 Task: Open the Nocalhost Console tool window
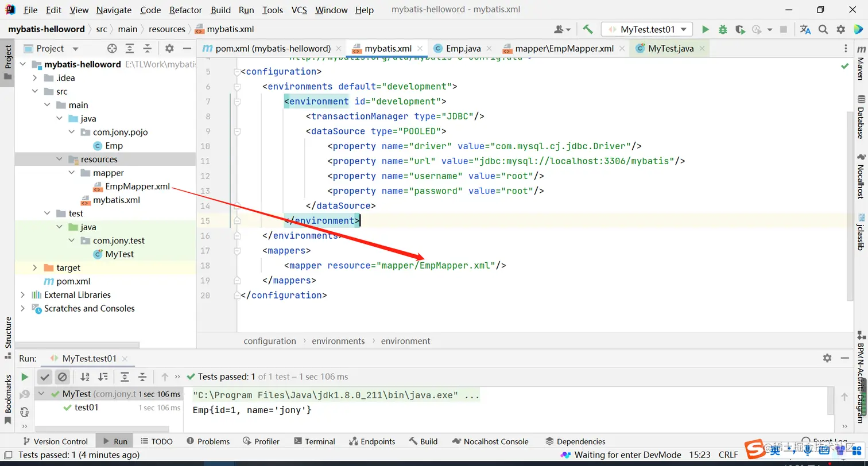click(490, 441)
